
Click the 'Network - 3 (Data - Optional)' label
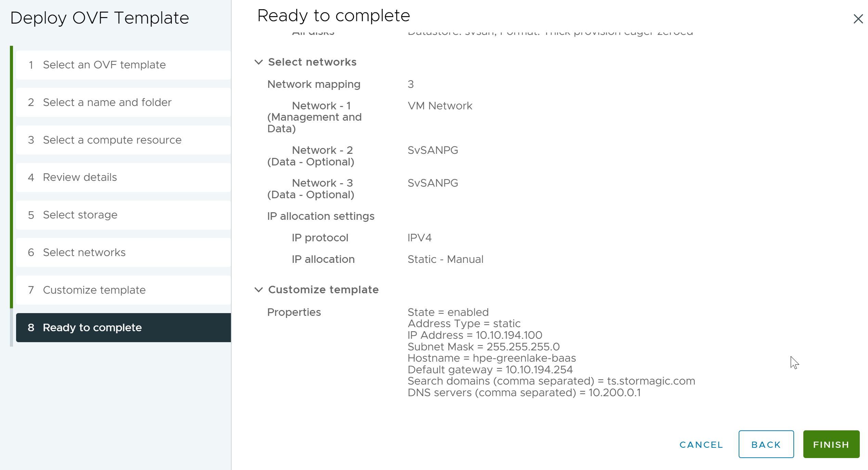[x=311, y=189]
